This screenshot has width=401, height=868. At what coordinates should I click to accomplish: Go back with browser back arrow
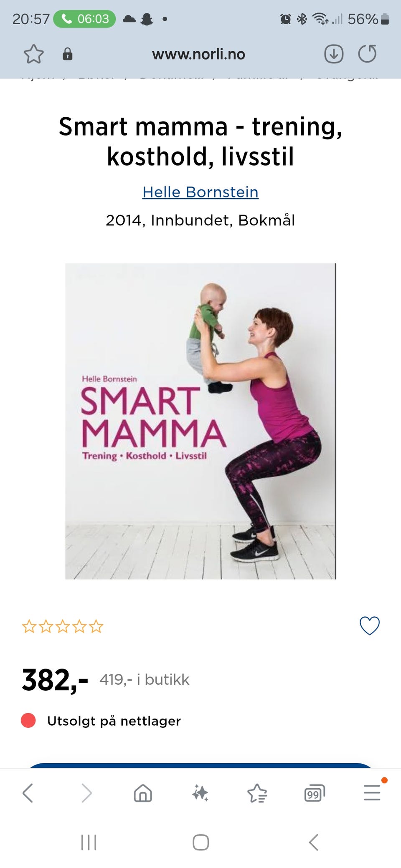(x=28, y=793)
